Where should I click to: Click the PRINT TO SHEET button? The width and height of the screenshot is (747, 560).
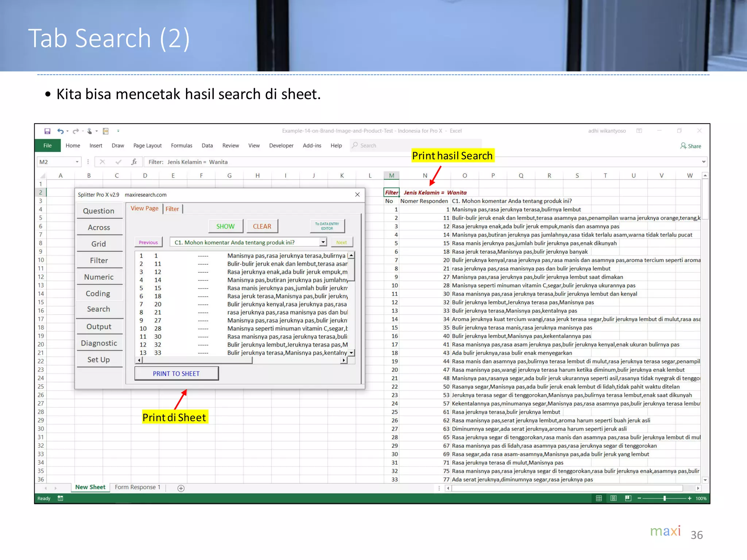[x=177, y=374]
